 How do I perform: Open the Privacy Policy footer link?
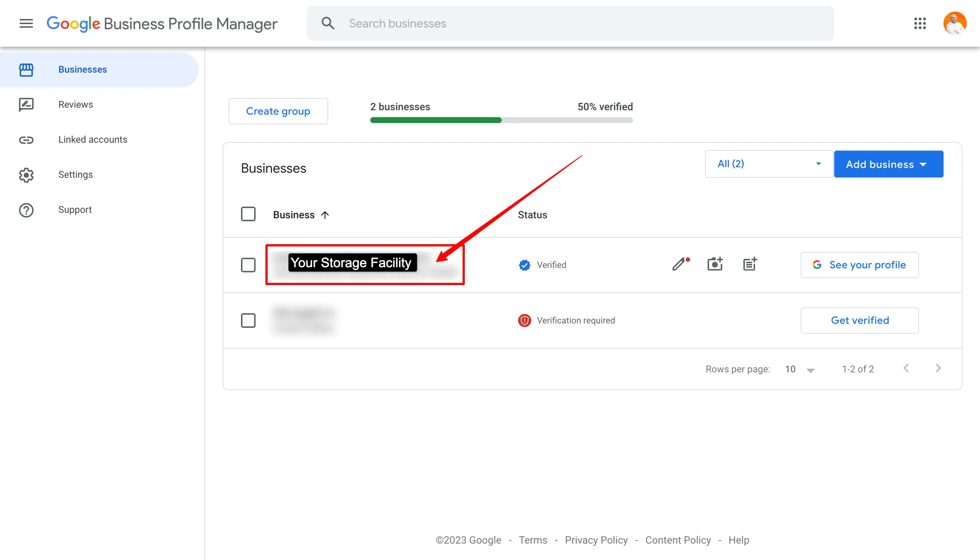[x=596, y=540]
